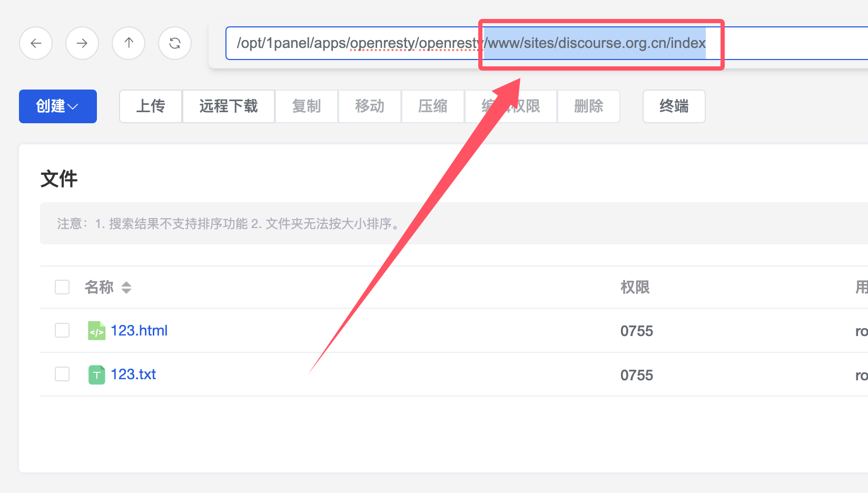Refresh the file list
Screen dimensions: 868x493
[175, 43]
